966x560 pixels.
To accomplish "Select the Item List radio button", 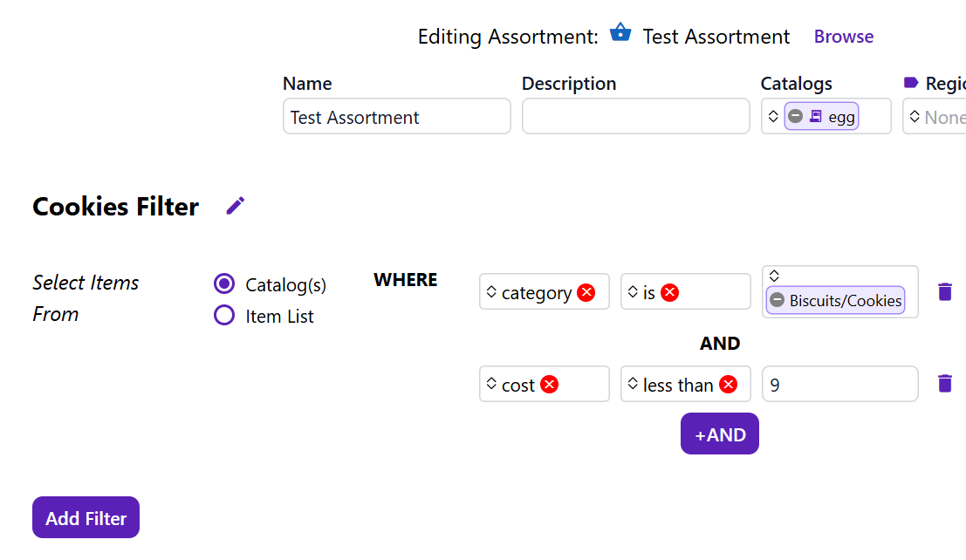I will click(x=224, y=315).
